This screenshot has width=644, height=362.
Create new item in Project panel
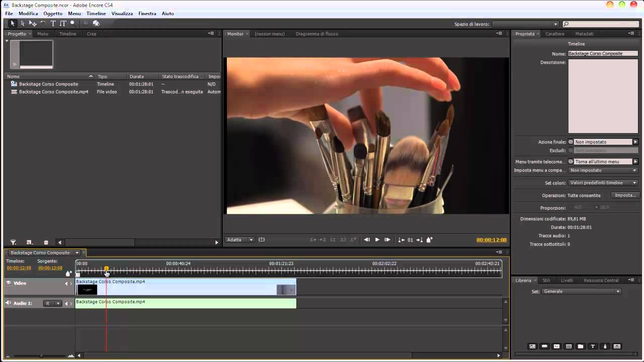tap(29, 242)
